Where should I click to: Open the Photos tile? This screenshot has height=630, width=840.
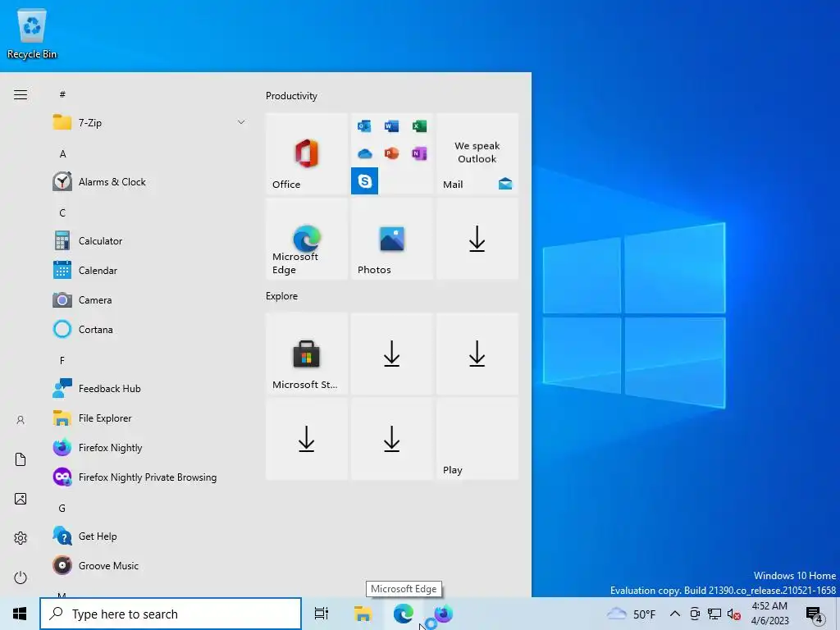click(391, 239)
